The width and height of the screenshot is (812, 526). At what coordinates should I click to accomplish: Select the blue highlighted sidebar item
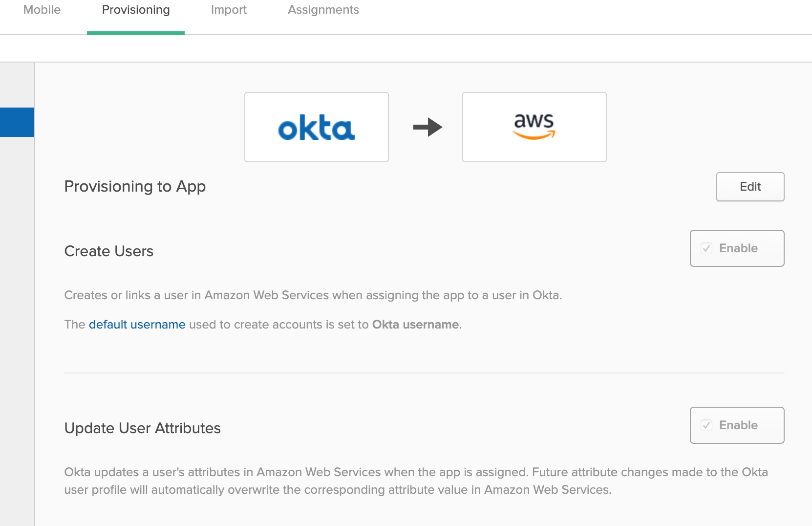(x=17, y=122)
